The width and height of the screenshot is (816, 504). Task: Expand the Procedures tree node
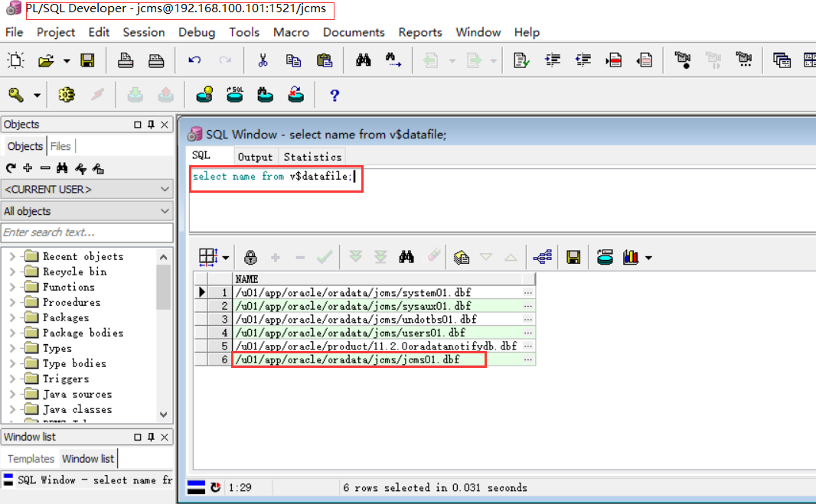tap(12, 302)
